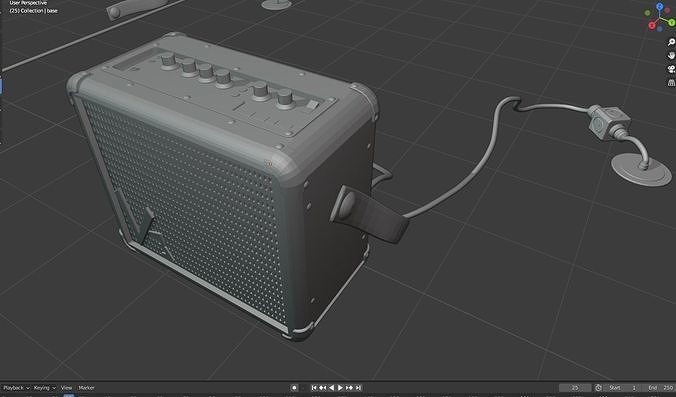Toggle the auto keying record button
The width and height of the screenshot is (676, 397).
(294, 388)
